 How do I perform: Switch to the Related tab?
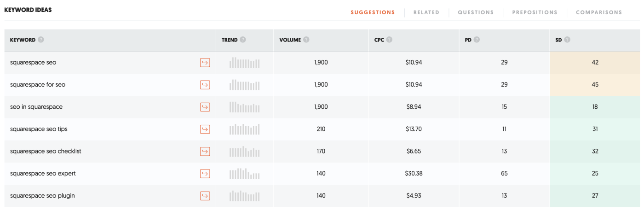[426, 12]
